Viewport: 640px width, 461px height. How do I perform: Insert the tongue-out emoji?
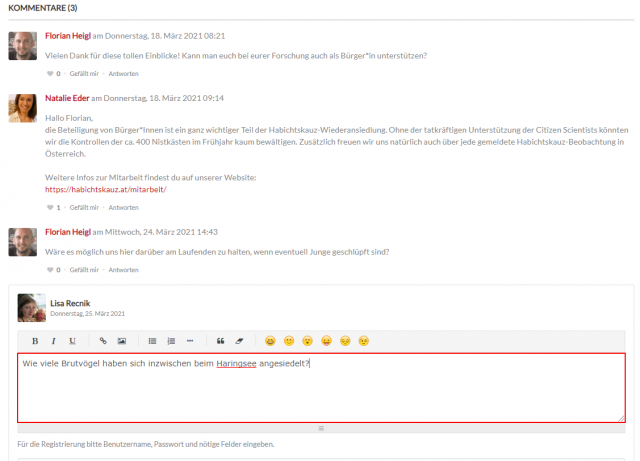click(327, 341)
